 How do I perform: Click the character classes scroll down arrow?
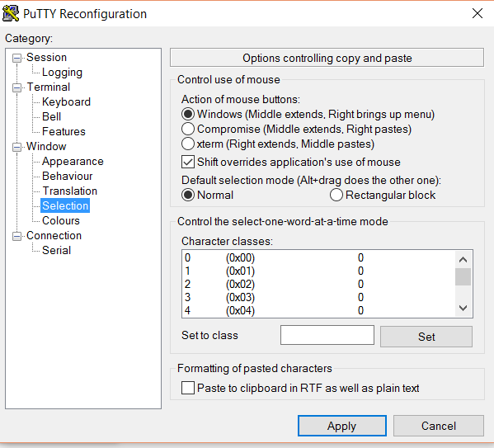coord(463,308)
